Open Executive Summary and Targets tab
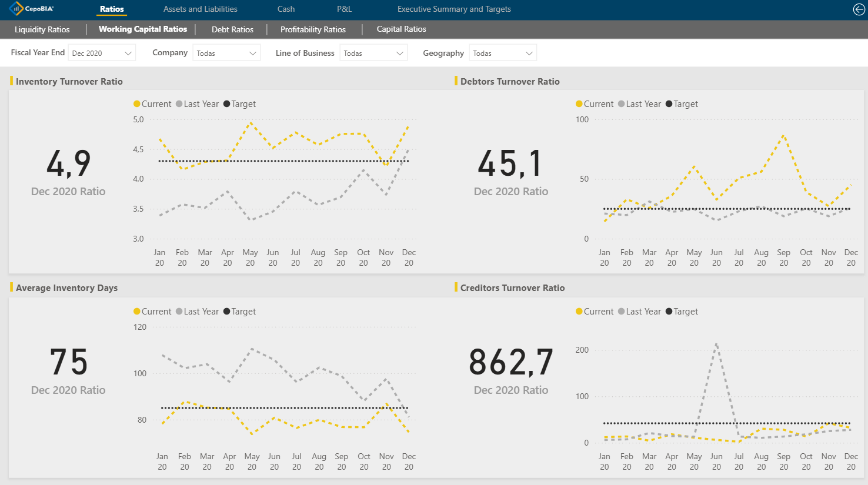 pyautogui.click(x=454, y=9)
